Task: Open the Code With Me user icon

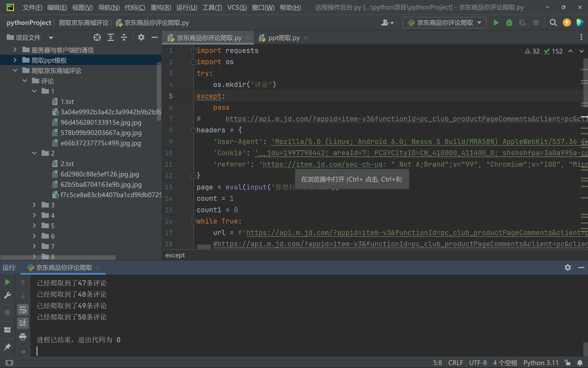Action: click(387, 23)
